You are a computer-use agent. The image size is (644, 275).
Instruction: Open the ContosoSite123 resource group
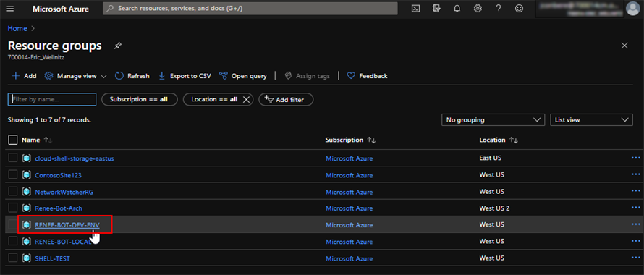[x=58, y=175]
